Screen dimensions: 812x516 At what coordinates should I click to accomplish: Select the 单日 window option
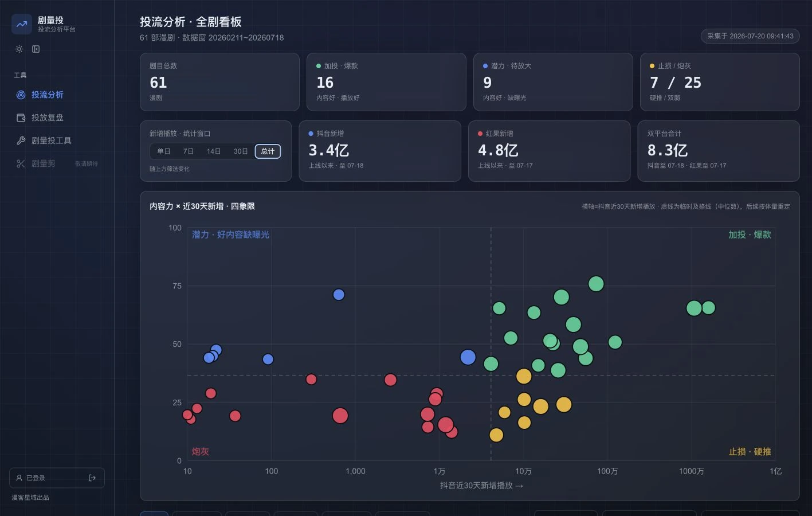(164, 151)
